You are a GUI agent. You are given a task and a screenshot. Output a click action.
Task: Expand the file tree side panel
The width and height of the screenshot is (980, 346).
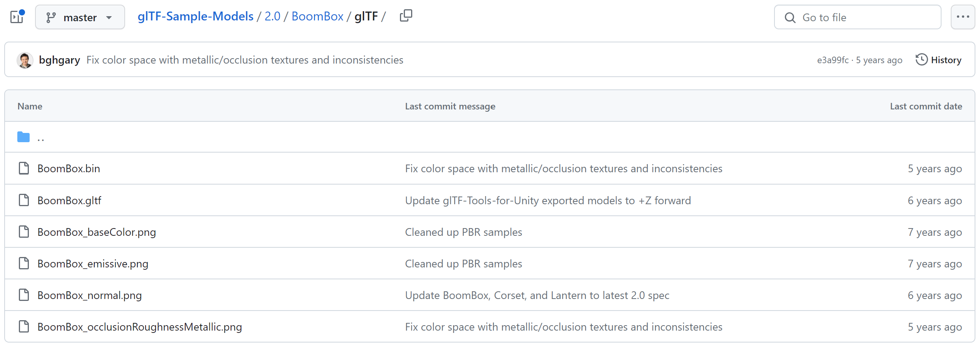[17, 17]
